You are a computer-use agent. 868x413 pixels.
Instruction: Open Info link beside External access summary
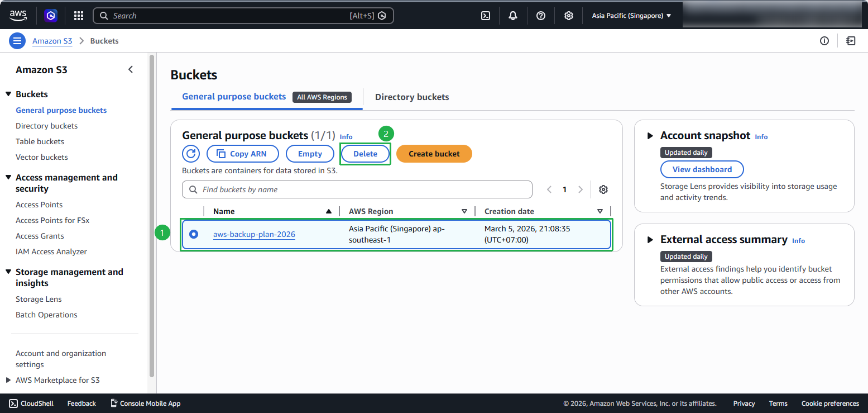(x=798, y=241)
